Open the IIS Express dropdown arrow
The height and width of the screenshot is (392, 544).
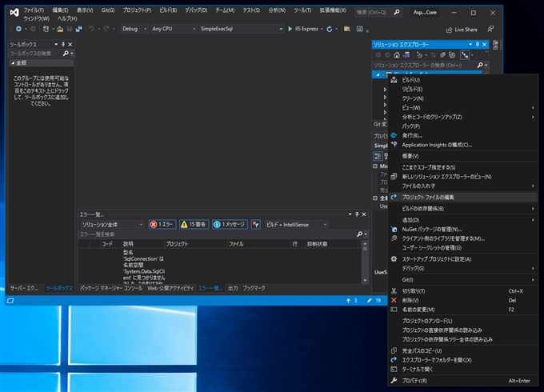point(322,29)
